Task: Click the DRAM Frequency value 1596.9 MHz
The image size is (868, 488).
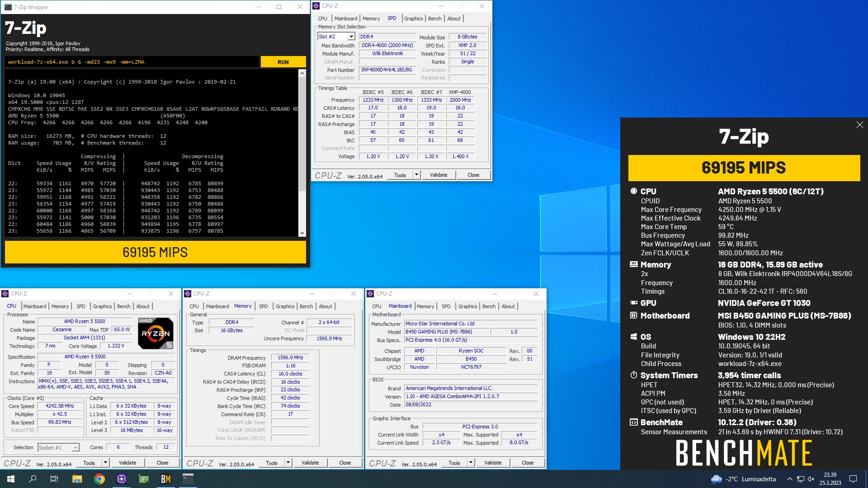Action: coord(290,357)
